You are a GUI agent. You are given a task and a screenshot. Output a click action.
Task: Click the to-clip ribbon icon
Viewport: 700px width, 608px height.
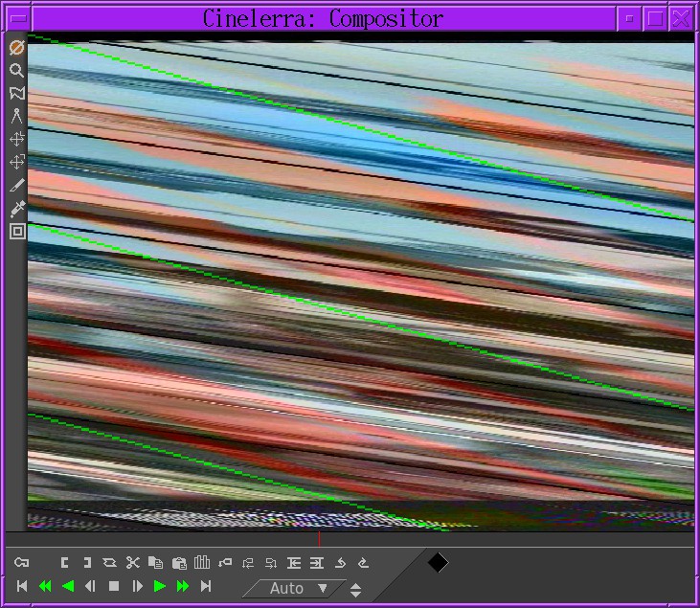pyautogui.click(x=109, y=562)
